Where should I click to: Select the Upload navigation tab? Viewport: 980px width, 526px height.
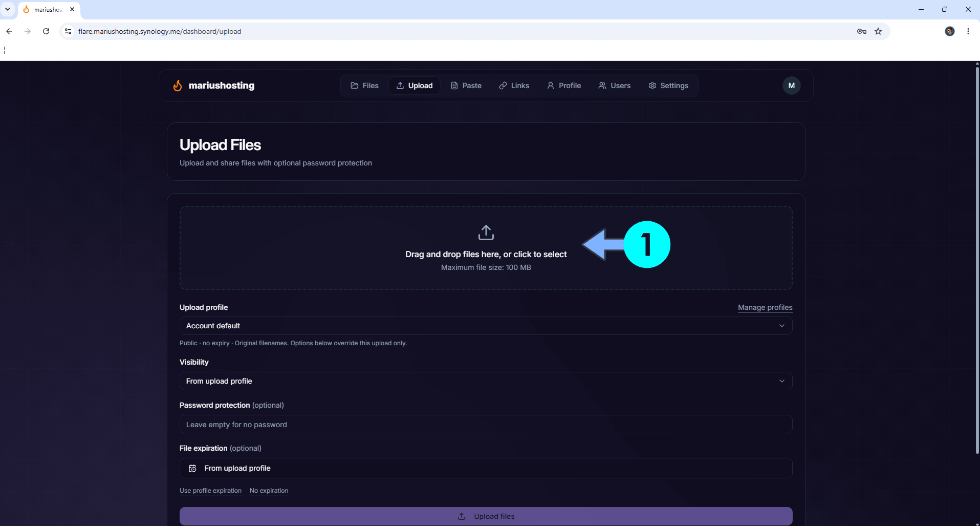pyautogui.click(x=415, y=86)
